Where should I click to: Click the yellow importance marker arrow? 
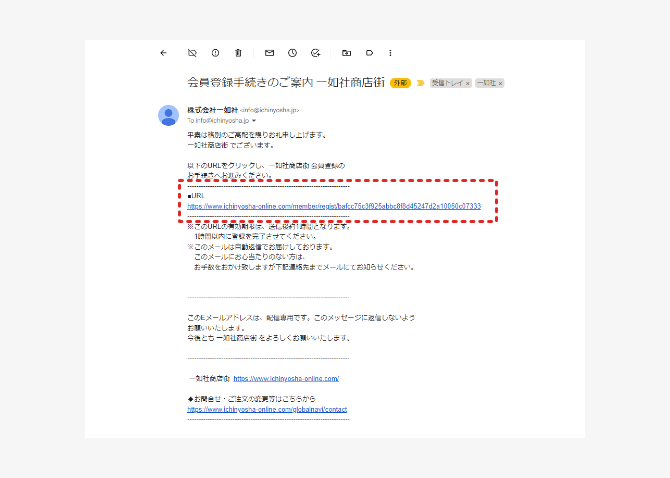420,83
